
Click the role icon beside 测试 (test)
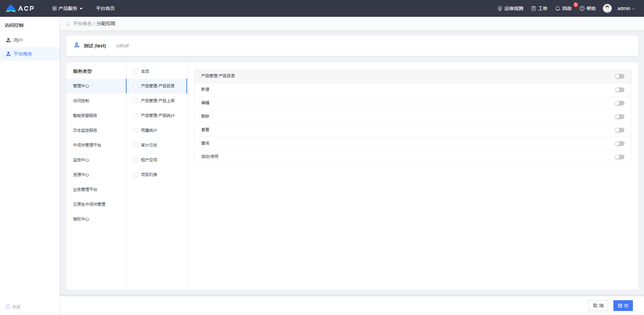coord(77,45)
